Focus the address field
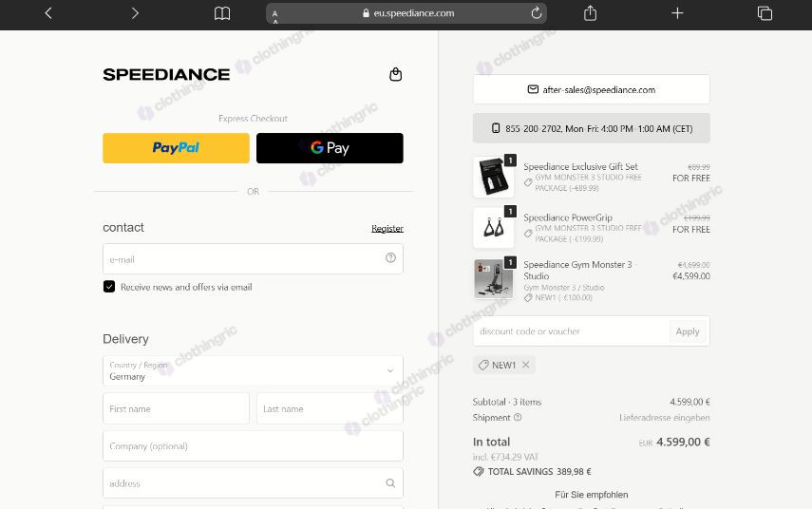This screenshot has height=509, width=812. click(253, 483)
